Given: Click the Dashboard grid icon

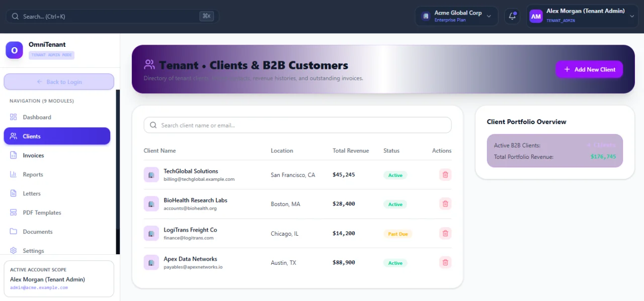Looking at the screenshot, I should [13, 117].
